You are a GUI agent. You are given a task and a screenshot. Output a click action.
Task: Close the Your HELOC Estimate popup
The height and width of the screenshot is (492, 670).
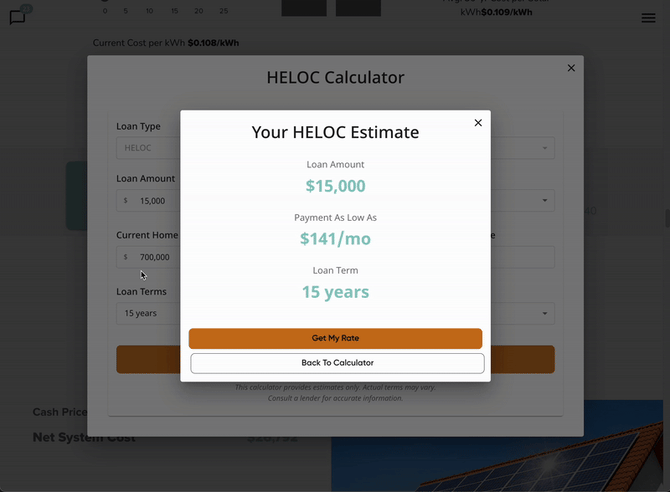click(x=478, y=123)
